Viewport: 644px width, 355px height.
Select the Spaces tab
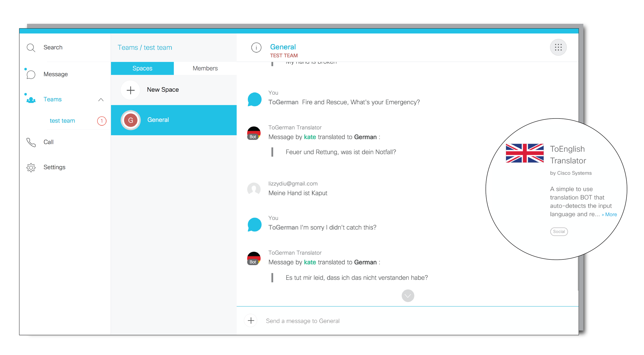(x=142, y=68)
